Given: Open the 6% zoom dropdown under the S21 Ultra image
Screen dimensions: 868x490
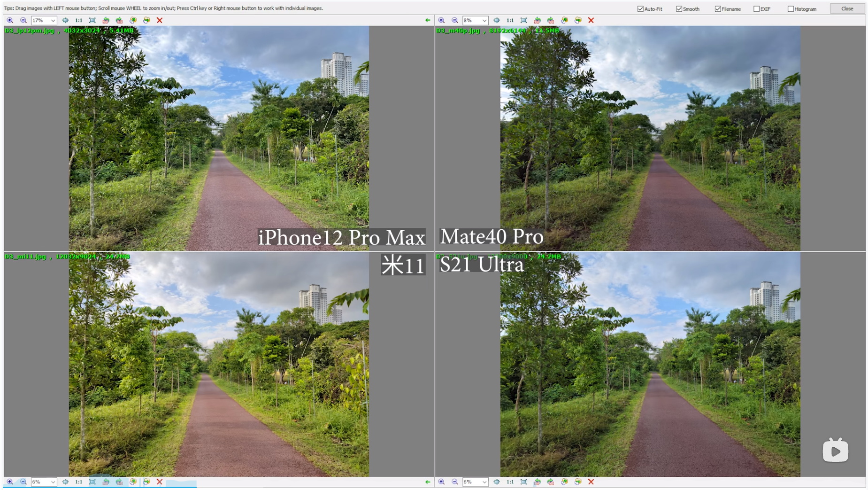Looking at the screenshot, I should [x=484, y=482].
